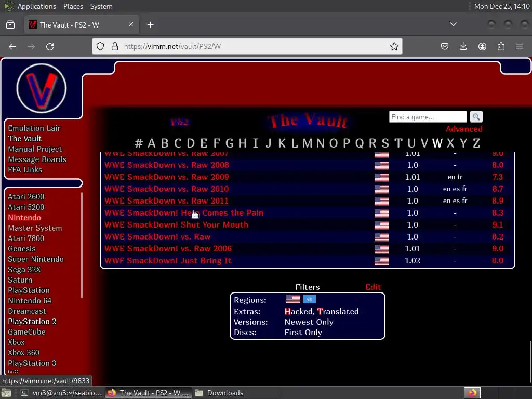The width and height of the screenshot is (532, 399).
Task: Bookmark this page with the star icon
Action: (394, 46)
